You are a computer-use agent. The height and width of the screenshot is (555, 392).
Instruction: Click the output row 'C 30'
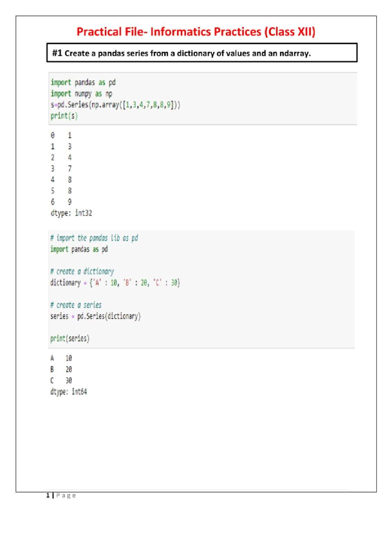click(61, 380)
